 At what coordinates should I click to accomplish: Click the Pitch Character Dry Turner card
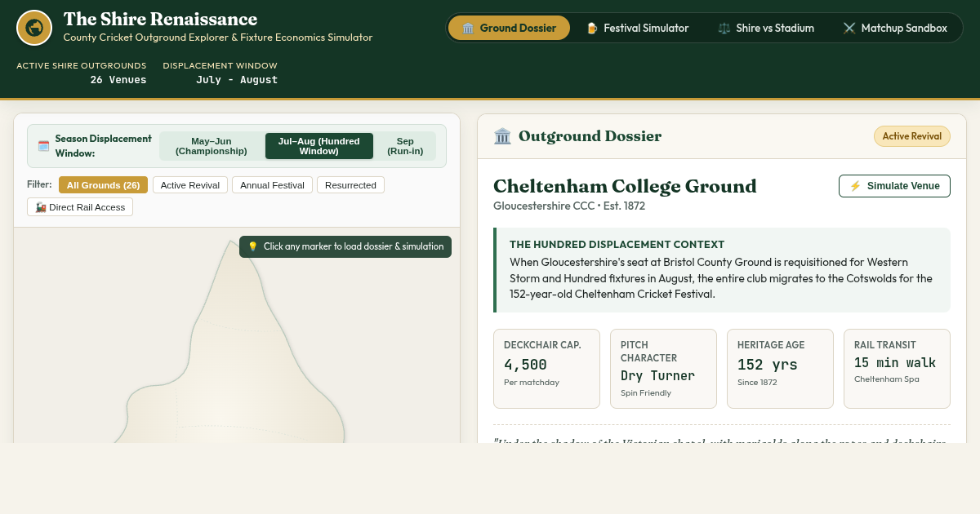663,369
